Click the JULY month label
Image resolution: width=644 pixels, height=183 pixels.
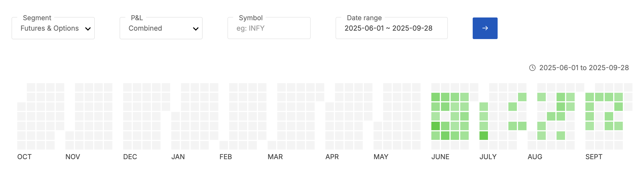[488, 157]
